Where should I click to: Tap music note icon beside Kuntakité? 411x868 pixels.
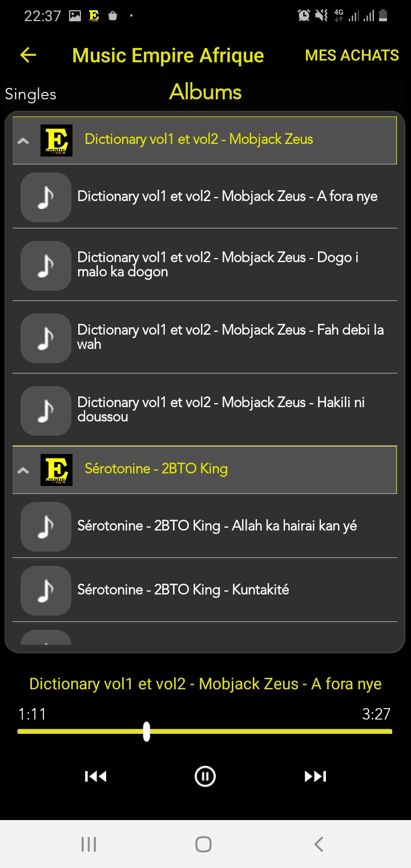coord(46,590)
